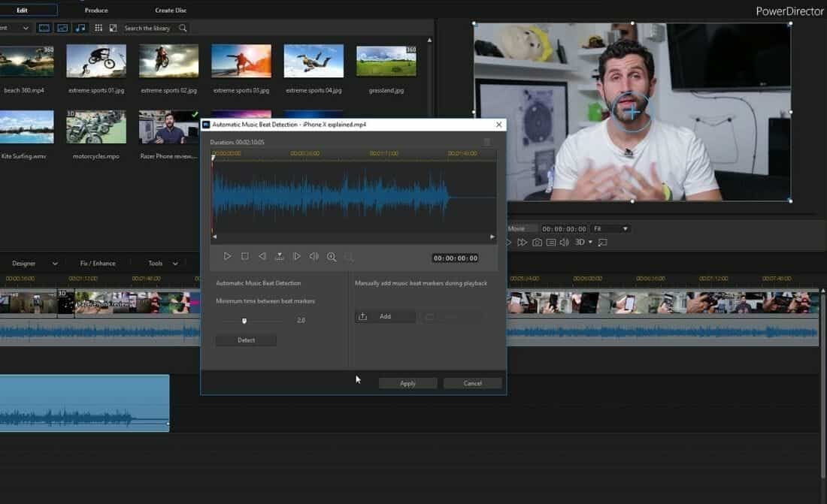The image size is (827, 504).
Task: Expand the media content type dropdown
Action: pyautogui.click(x=26, y=28)
